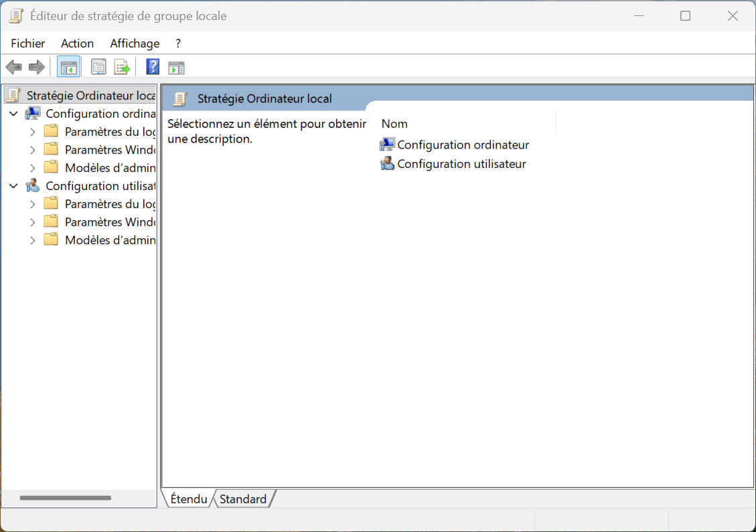Screen dimensions: 756x532
Task: Toggle the Action pane toolbar icon
Action: tap(177, 68)
